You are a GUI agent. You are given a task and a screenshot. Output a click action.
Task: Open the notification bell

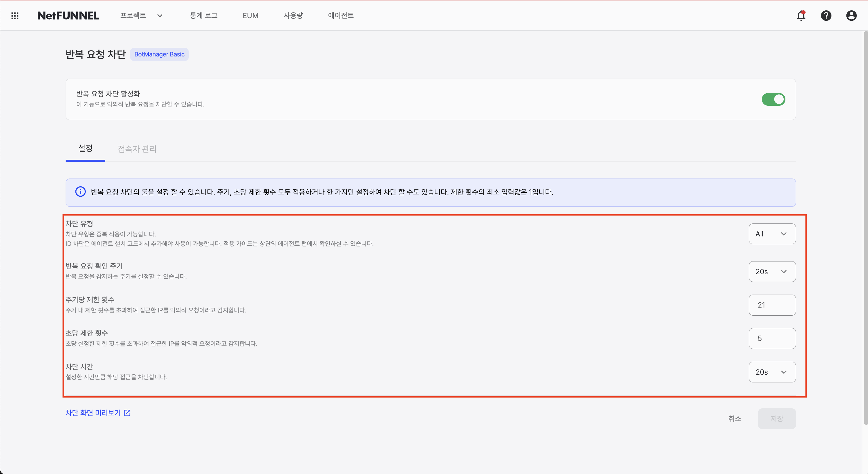pos(801,16)
